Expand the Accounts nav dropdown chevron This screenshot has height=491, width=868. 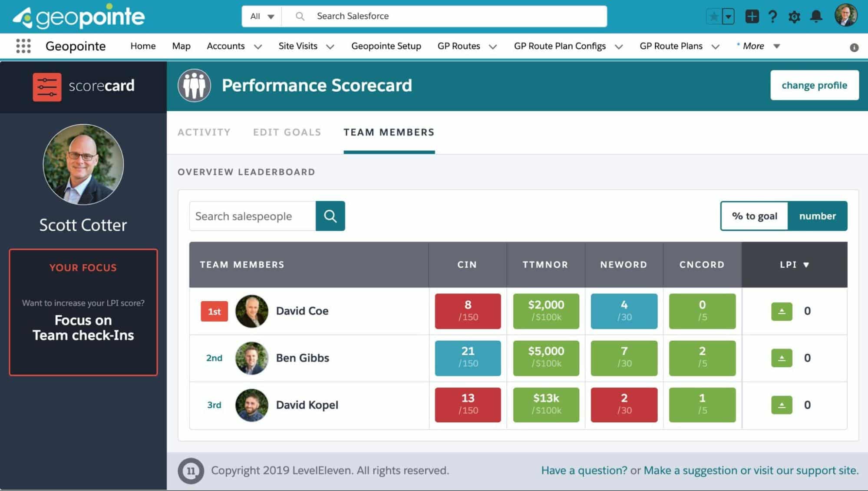point(258,46)
